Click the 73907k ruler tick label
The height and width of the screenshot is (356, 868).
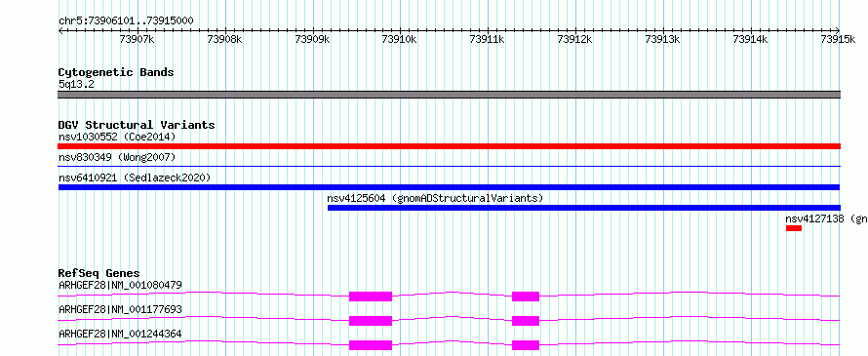(137, 39)
